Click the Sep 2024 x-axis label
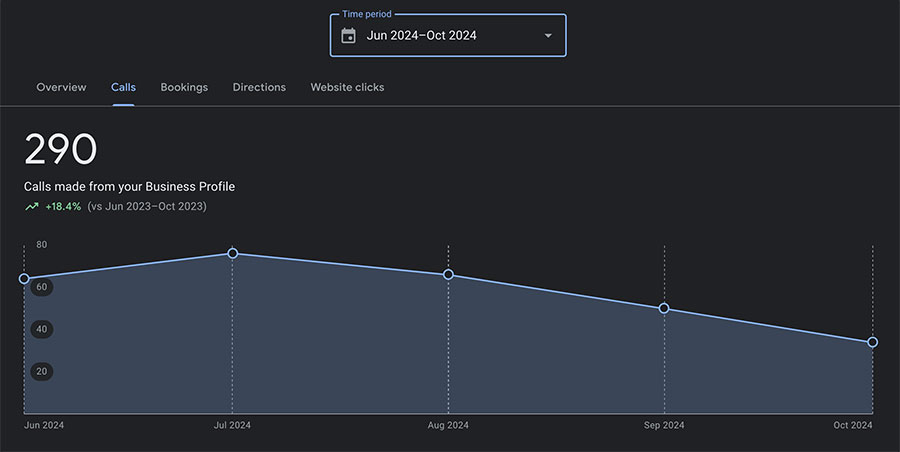900x452 pixels. click(664, 425)
